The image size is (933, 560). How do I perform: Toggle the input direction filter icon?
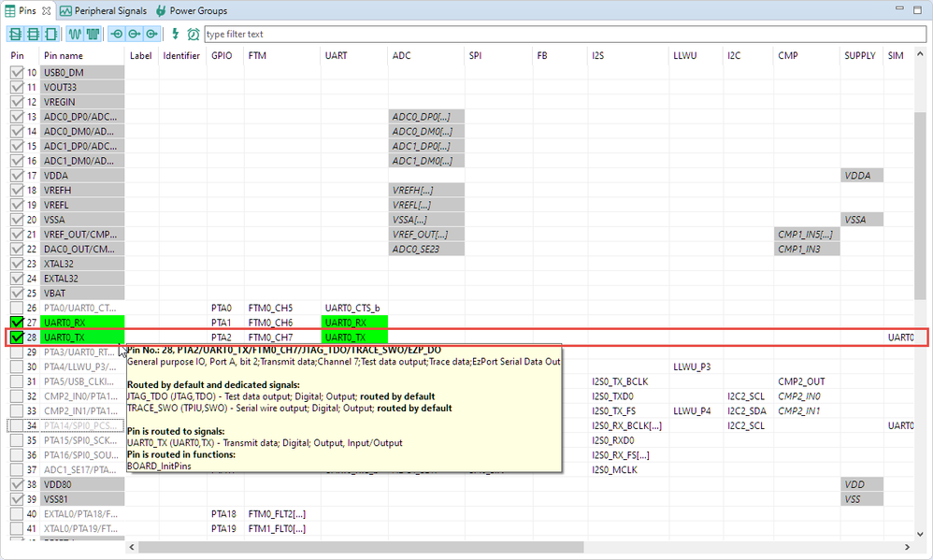pos(117,34)
